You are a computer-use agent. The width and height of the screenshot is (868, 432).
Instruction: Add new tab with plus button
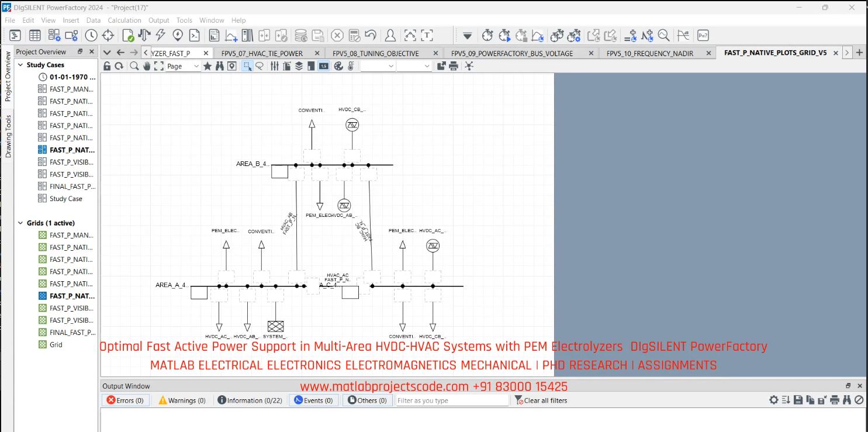point(859,52)
